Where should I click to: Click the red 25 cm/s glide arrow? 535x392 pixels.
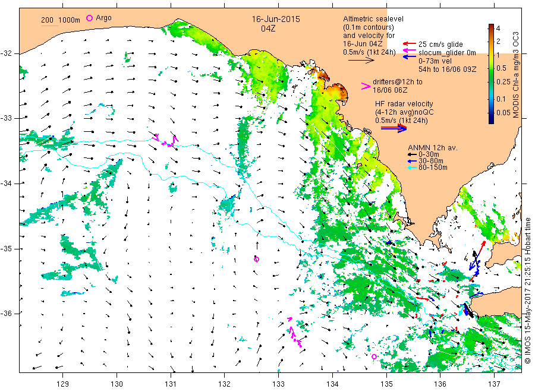[410, 43]
